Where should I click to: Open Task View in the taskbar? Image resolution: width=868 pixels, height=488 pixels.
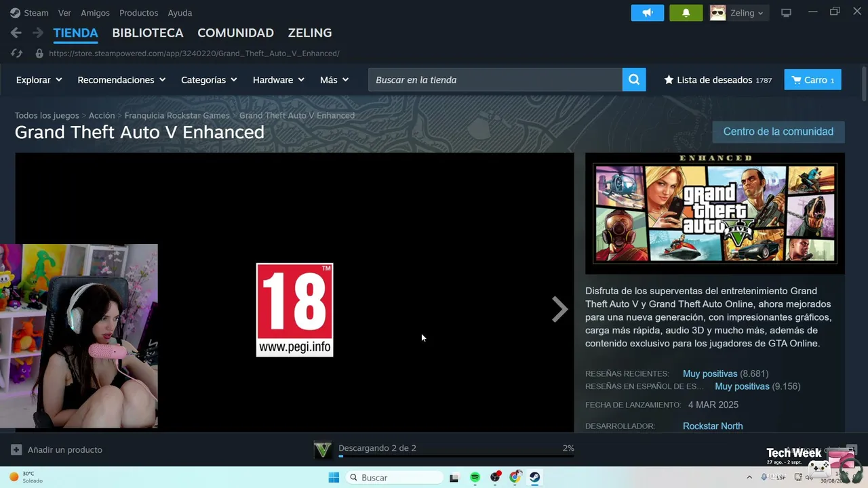(x=454, y=477)
